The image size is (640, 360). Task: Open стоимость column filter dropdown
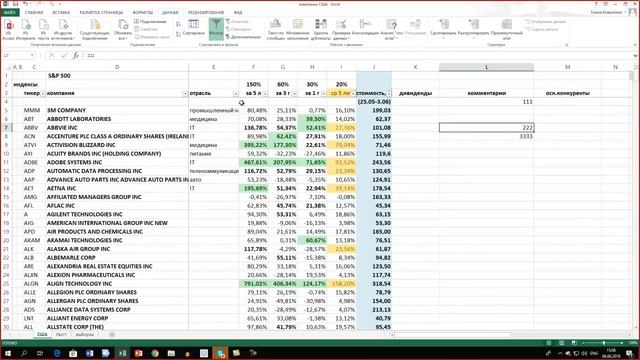click(x=389, y=93)
